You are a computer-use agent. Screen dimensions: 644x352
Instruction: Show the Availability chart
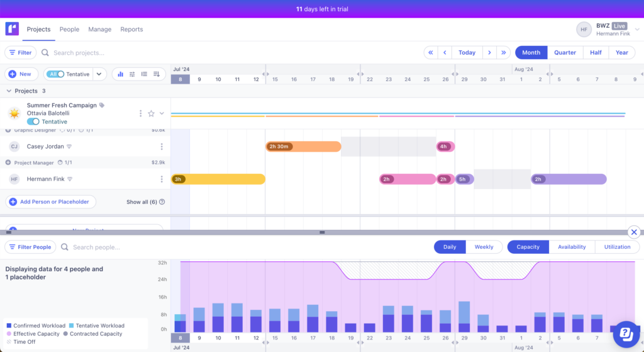click(572, 247)
